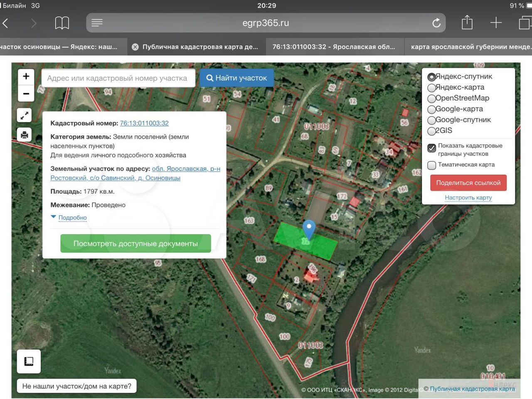Zoom in the map with plus button
The image size is (532, 399).
pyautogui.click(x=26, y=76)
